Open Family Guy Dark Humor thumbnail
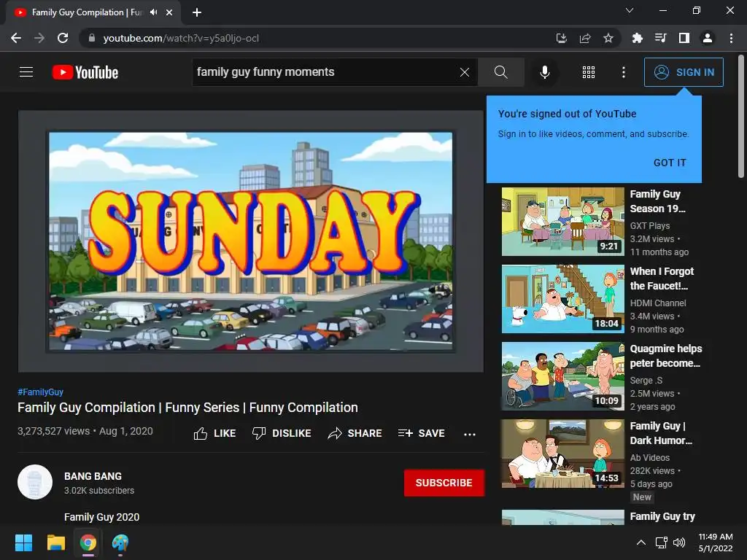Image resolution: width=747 pixels, height=560 pixels. pyautogui.click(x=562, y=454)
